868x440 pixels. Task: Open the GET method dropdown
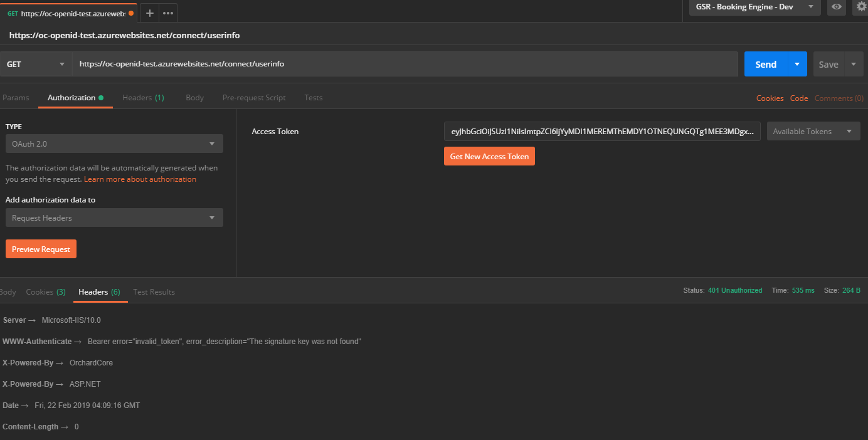(34, 63)
